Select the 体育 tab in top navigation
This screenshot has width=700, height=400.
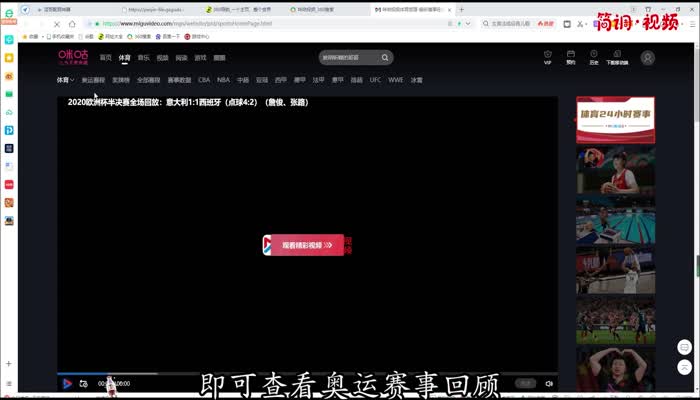point(125,58)
